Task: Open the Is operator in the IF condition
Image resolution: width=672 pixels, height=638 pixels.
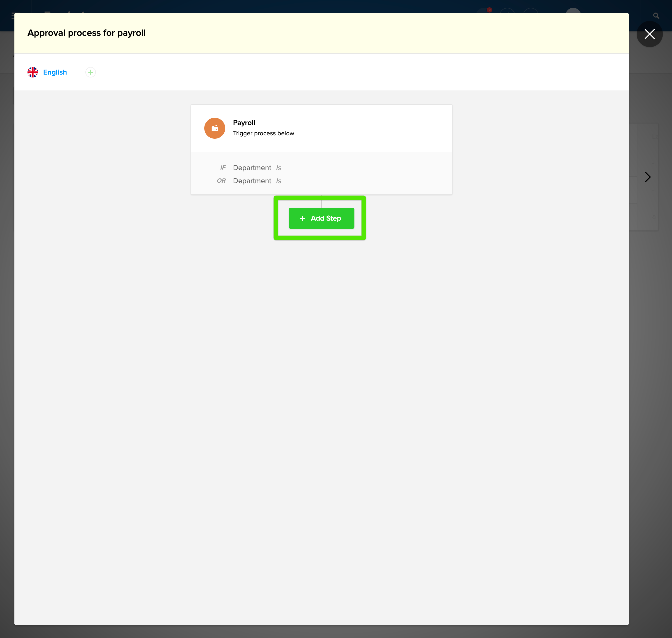Action: tap(279, 168)
